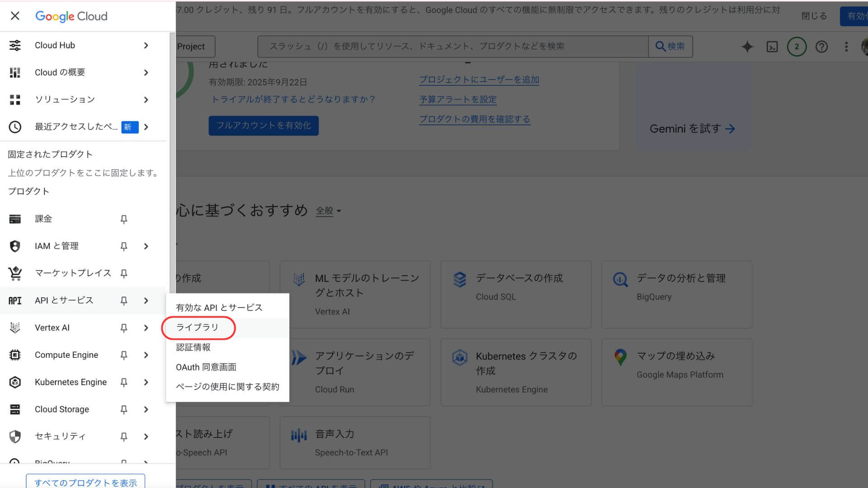Viewport: 868px width, 488px height.
Task: Click the Speech-to-Text waveform icon
Action: click(299, 435)
